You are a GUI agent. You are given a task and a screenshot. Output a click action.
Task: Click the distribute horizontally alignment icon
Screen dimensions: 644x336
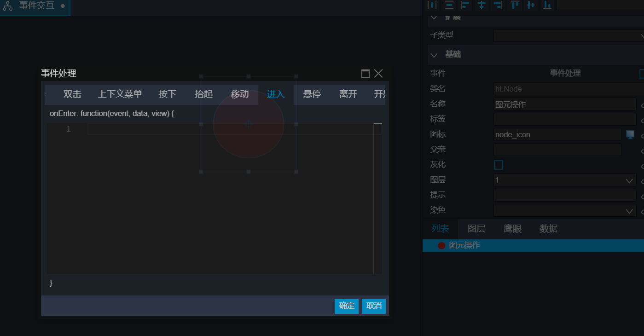point(432,5)
